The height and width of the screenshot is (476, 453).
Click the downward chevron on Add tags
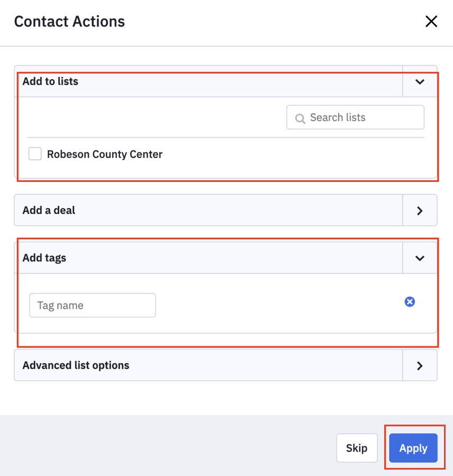(420, 258)
